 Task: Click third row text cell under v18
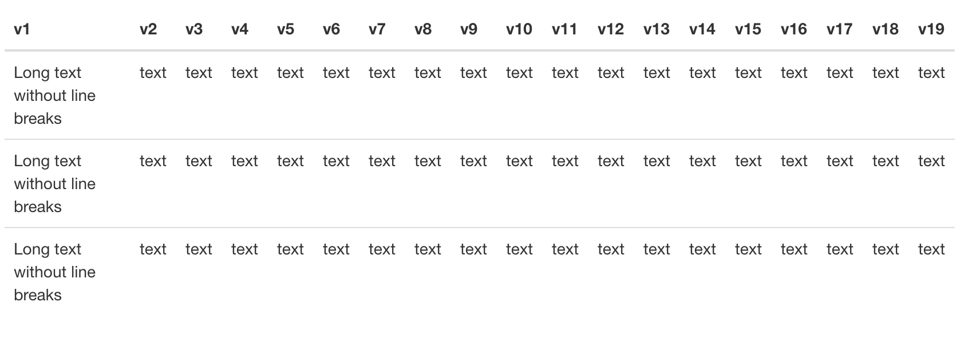pos(886,249)
